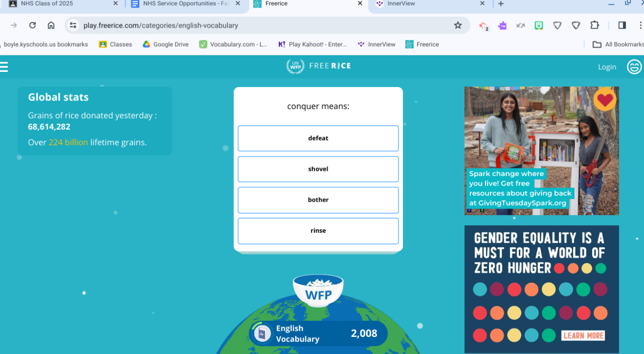Click the 2,008 rice total counter
Image resolution: width=644 pixels, height=354 pixels.
(x=364, y=333)
